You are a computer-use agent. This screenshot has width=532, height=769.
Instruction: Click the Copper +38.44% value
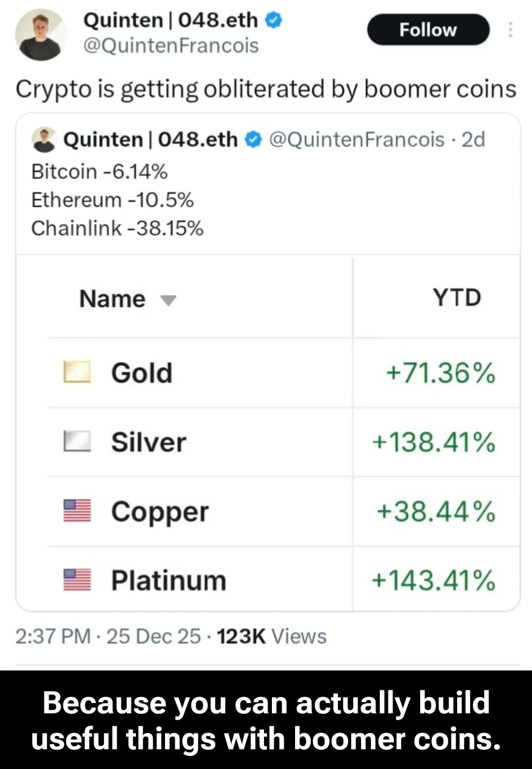436,511
